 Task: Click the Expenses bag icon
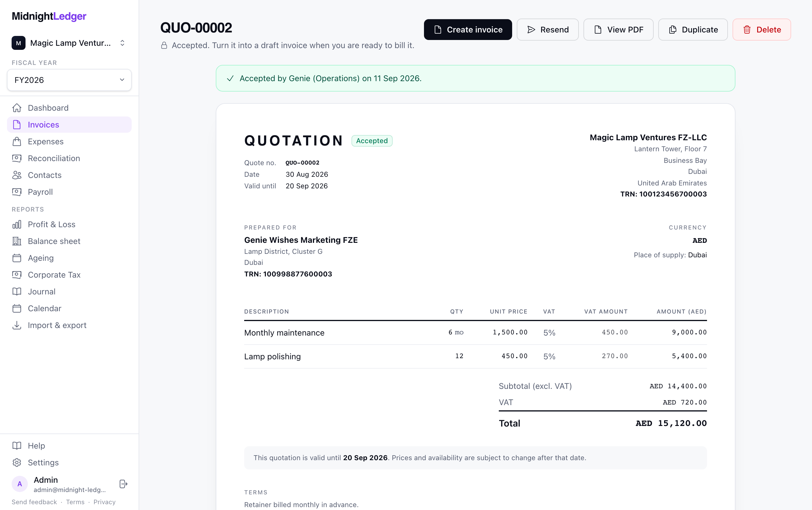[x=17, y=141]
